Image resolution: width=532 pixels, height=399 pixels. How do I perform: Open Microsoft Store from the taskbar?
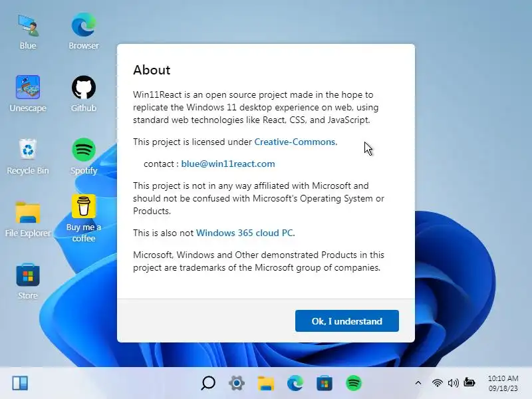pyautogui.click(x=325, y=384)
